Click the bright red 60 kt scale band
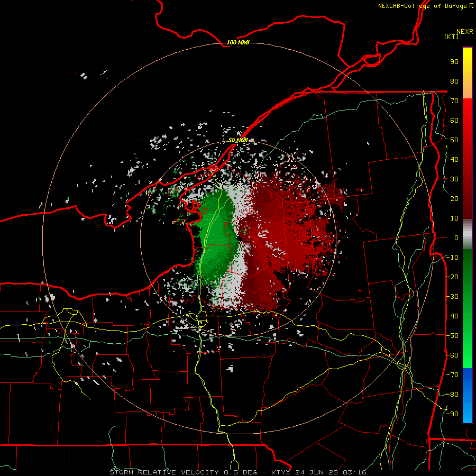Screen dimensions: 476x476 [x=467, y=122]
